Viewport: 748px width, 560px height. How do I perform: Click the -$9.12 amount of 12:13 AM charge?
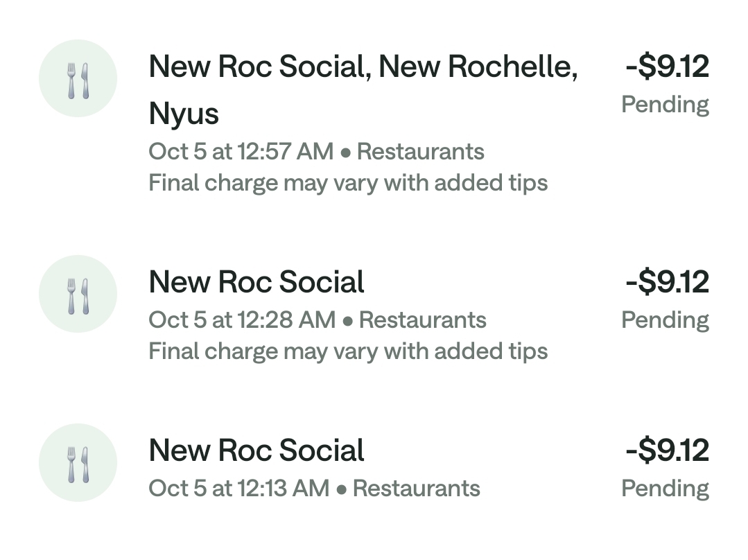[667, 450]
